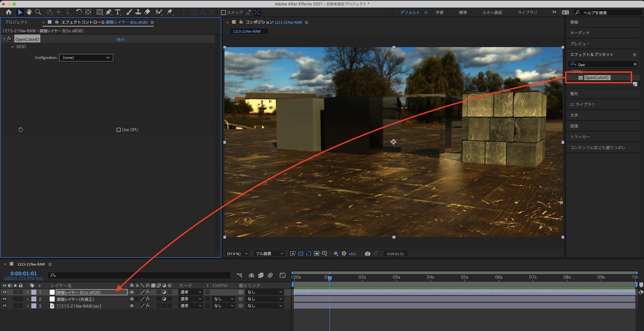
Task: Open the フル画質 resolution dropdown
Action: pyautogui.click(x=269, y=254)
